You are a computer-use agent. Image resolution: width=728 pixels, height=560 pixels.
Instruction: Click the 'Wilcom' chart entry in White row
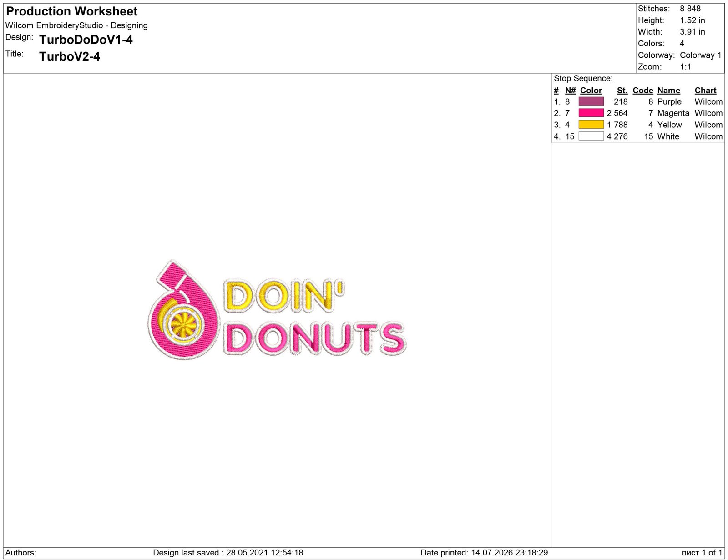point(708,136)
